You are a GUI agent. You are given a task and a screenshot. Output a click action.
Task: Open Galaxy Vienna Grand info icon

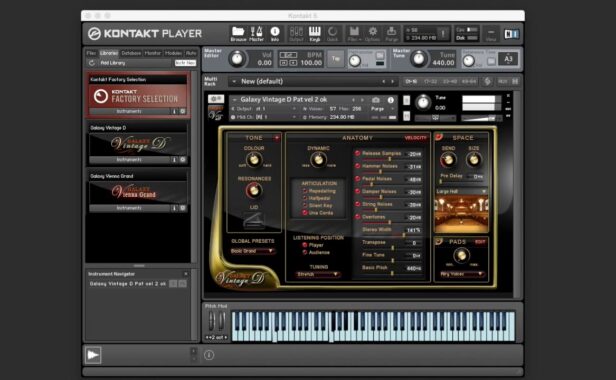(x=174, y=208)
